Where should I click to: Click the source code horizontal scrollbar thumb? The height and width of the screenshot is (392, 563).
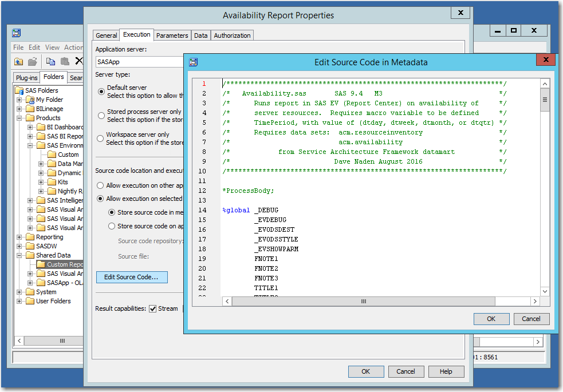coord(363,301)
